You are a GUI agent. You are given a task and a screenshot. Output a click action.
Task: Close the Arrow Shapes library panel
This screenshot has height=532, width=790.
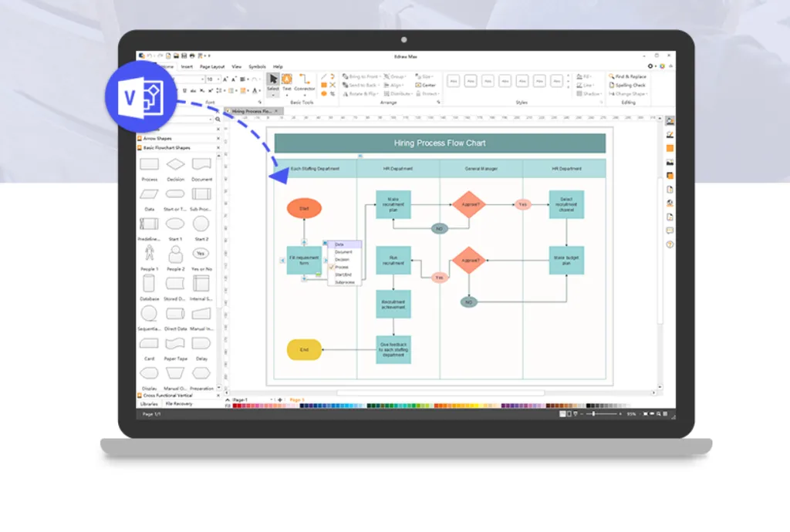coord(218,139)
